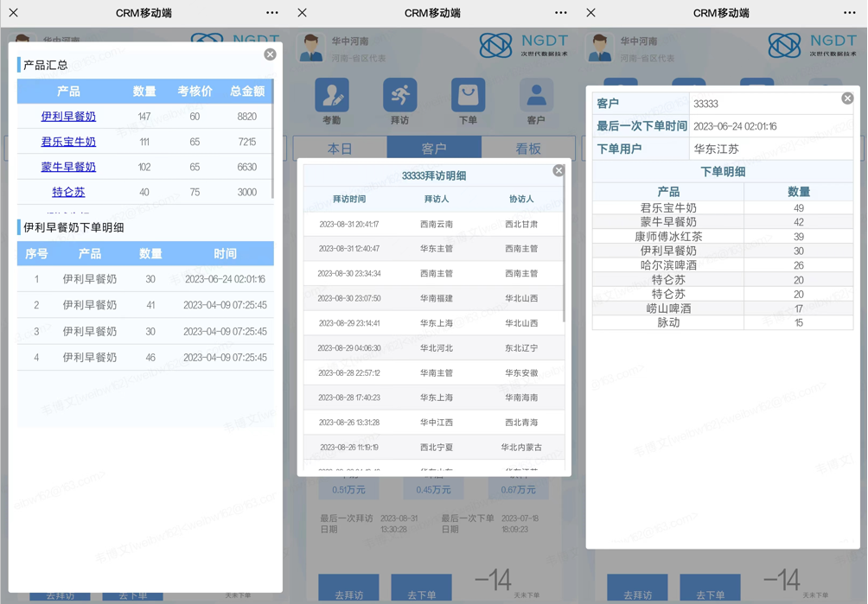Click customer value 33333 in right popup
The width and height of the screenshot is (868, 604).
pyautogui.click(x=705, y=104)
